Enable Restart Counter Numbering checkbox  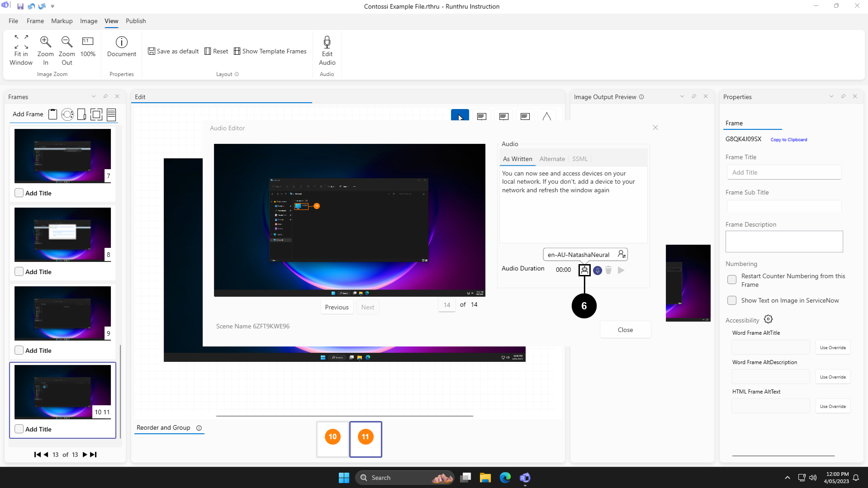pyautogui.click(x=731, y=280)
